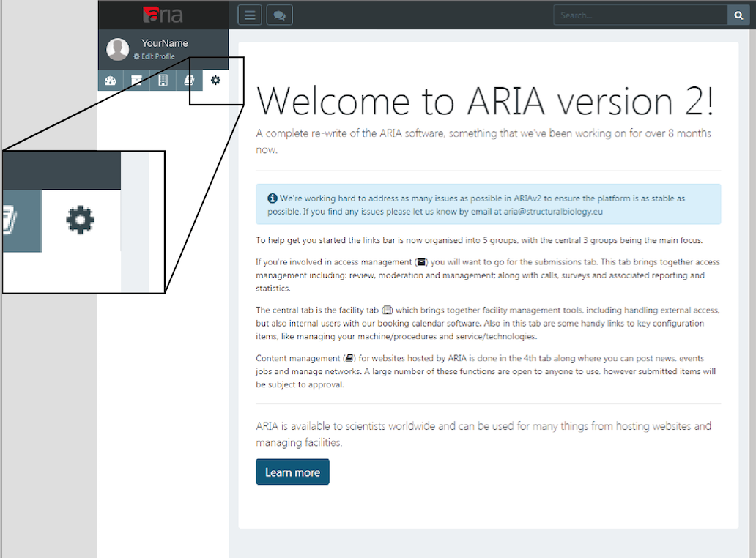The image size is (756, 558).
Task: Open the content management book tab
Action: pos(188,81)
